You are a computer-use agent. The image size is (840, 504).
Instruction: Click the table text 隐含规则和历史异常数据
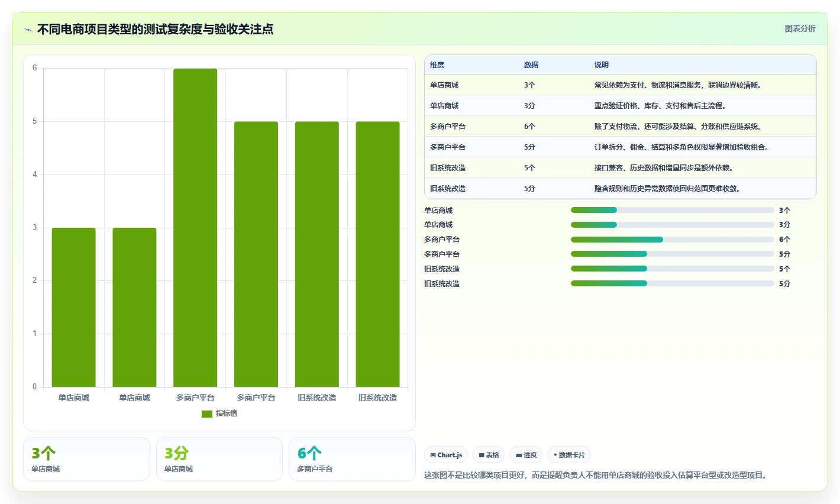[634, 189]
